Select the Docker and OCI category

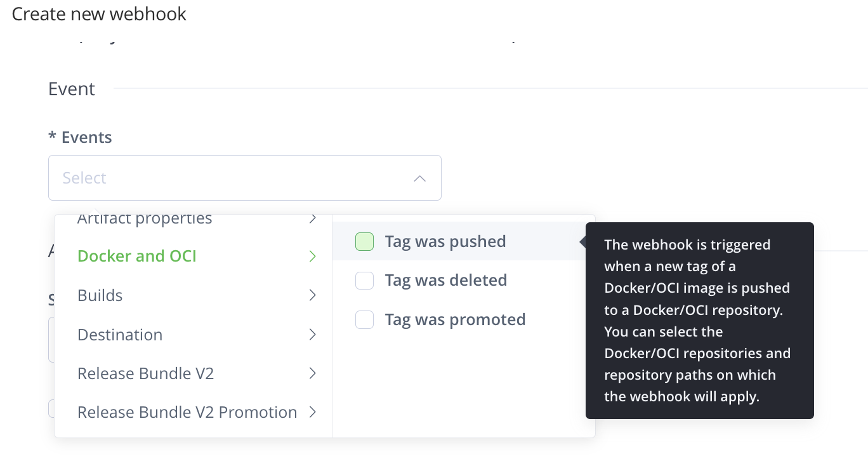[x=137, y=257]
